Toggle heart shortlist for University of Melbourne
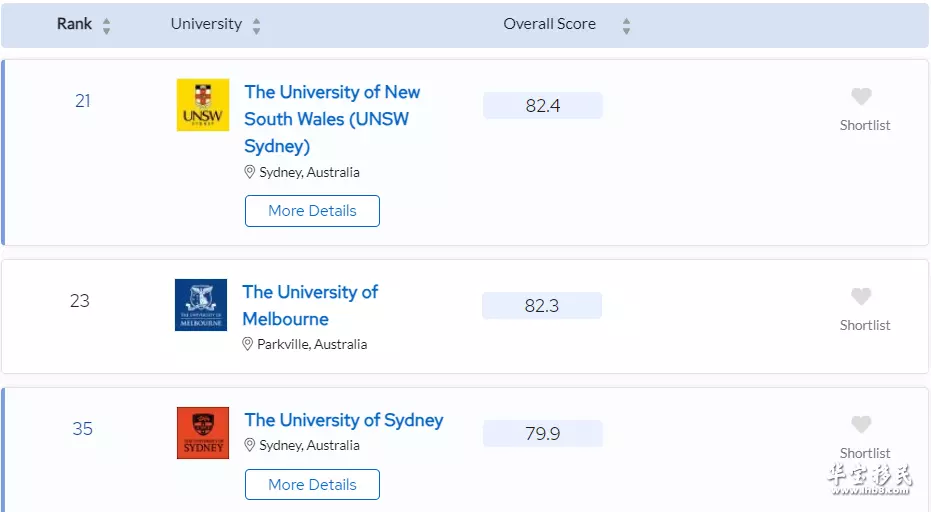931x512 pixels. coord(861,296)
